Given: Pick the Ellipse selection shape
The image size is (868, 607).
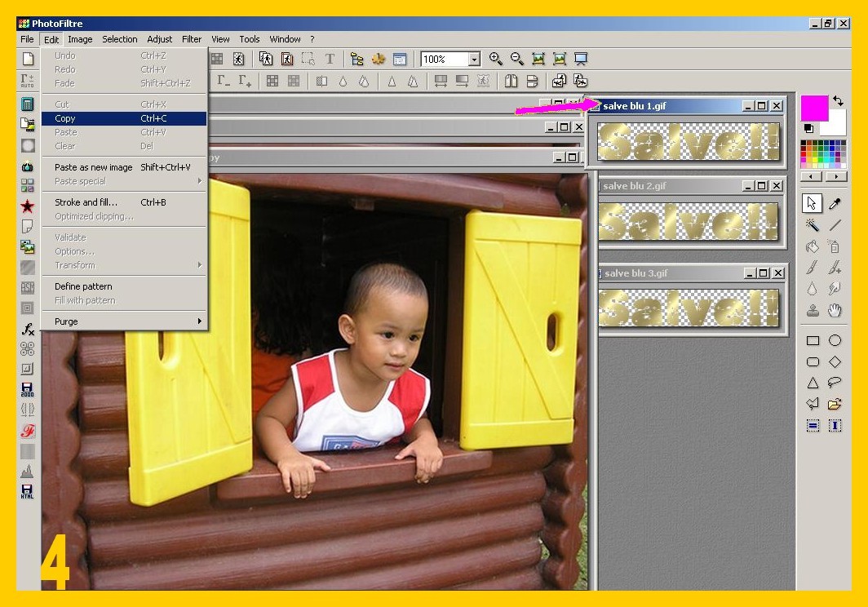Looking at the screenshot, I should [835, 340].
